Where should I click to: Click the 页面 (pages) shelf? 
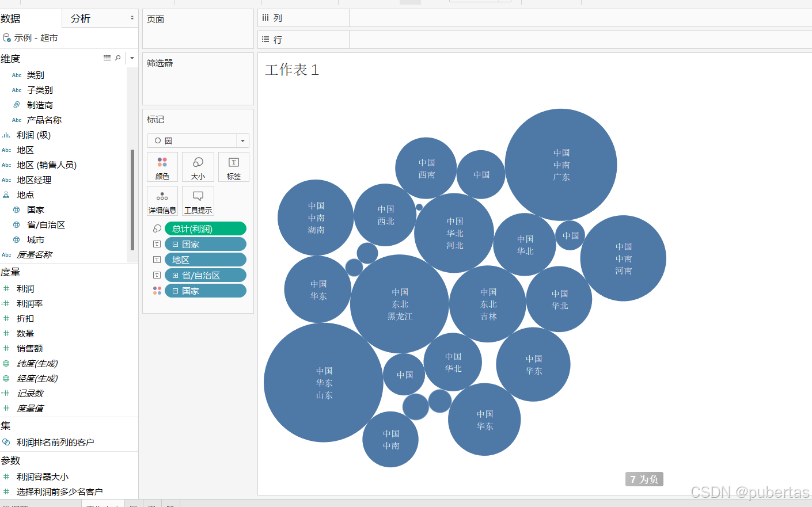point(198,29)
